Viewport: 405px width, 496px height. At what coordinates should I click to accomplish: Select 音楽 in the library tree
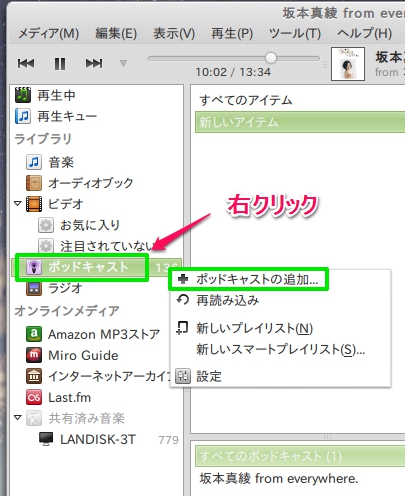(x=61, y=162)
